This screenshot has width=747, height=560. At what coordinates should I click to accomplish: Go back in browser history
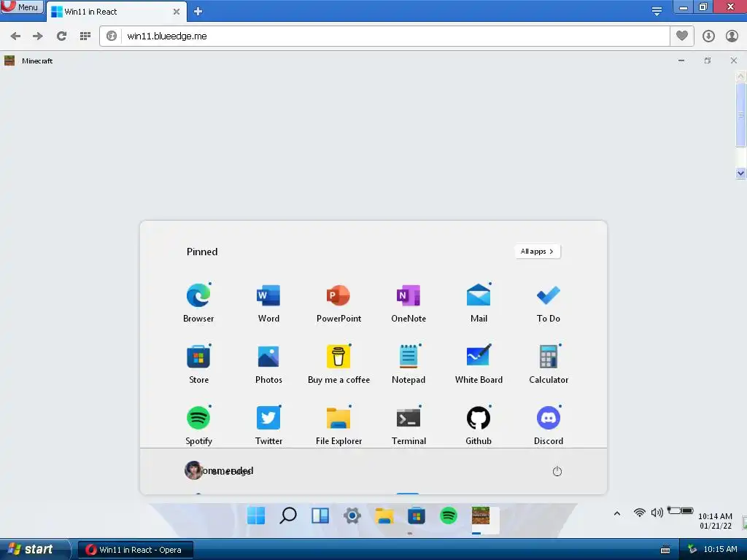[15, 36]
